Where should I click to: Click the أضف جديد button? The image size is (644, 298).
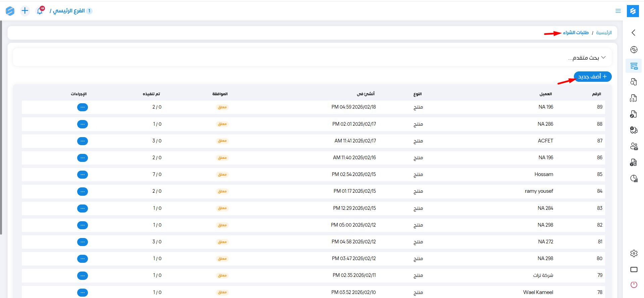tap(593, 77)
